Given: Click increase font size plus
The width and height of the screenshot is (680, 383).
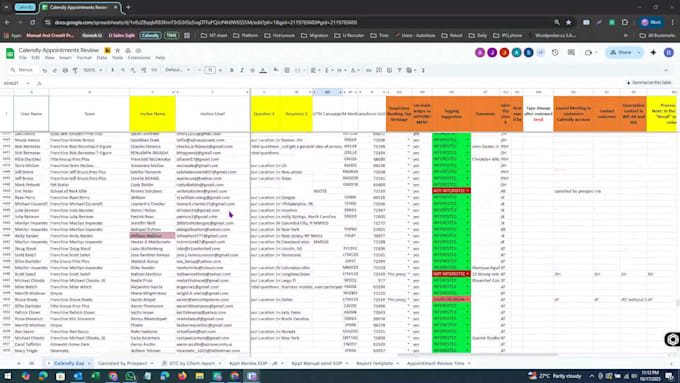Looking at the screenshot, I should pyautogui.click(x=220, y=70).
